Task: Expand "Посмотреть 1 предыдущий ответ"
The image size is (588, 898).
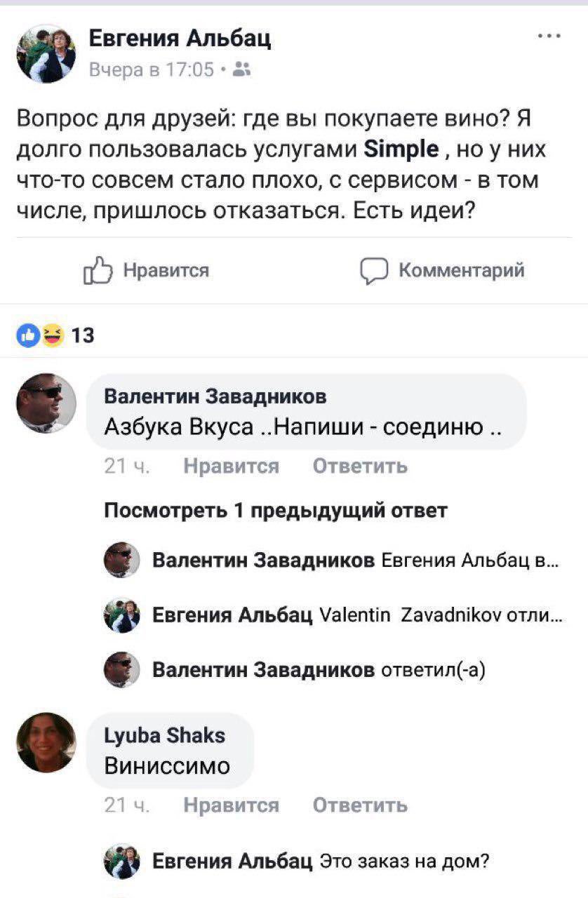Action: pyautogui.click(x=275, y=510)
